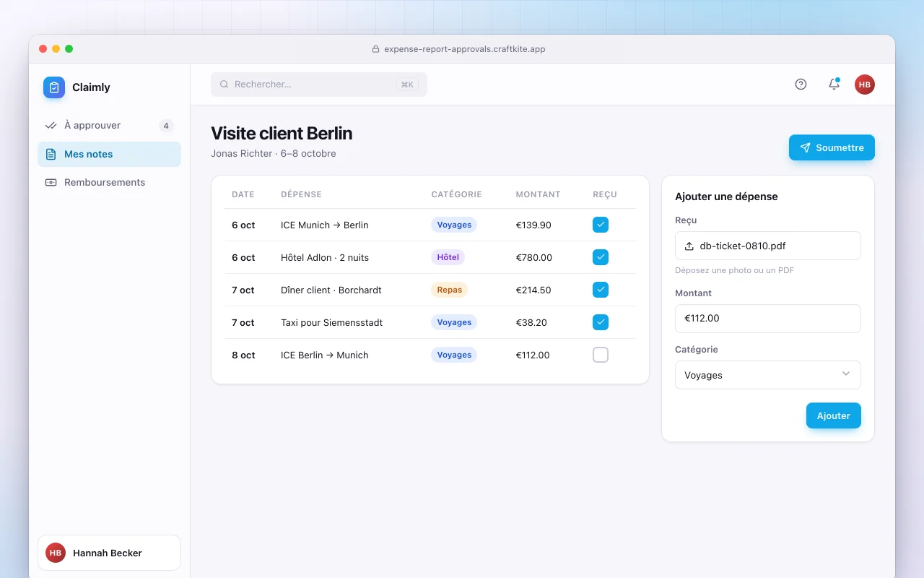Image resolution: width=924 pixels, height=578 pixels.
Task: Click the Dîner client · Borchardt expense
Action: 331,290
